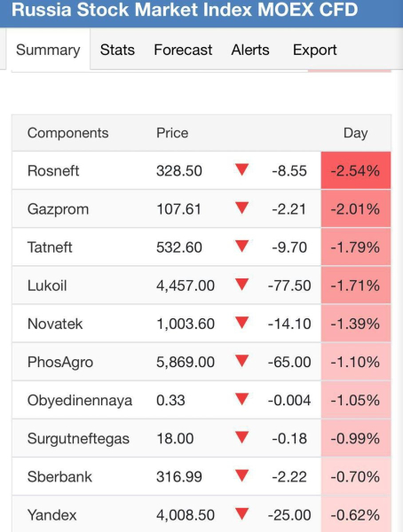This screenshot has height=532, width=403.
Task: Click Gazprom's red down triangle icon
Action: pos(241,208)
